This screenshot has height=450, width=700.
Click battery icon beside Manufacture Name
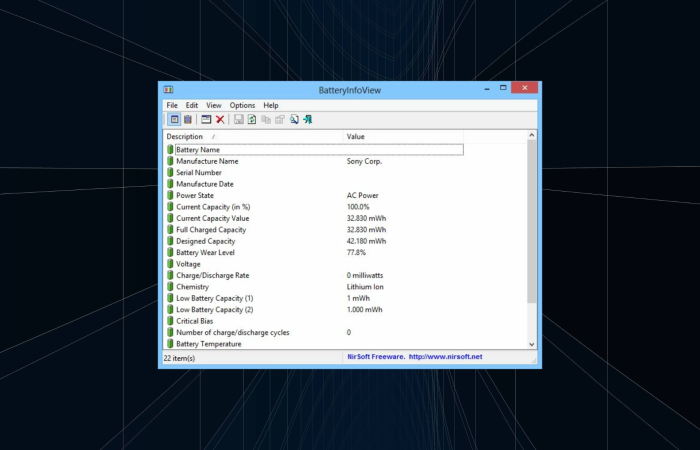point(170,161)
